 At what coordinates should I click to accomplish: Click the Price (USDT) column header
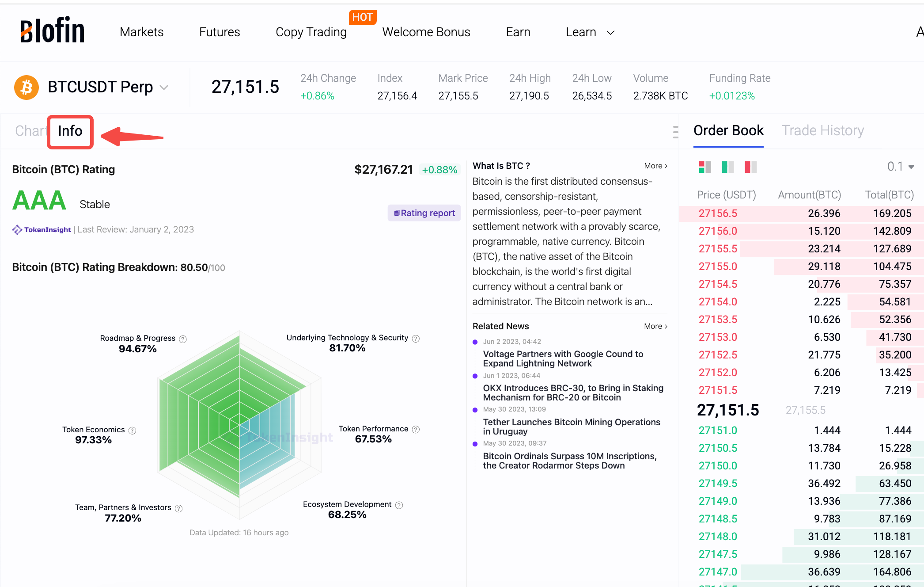[x=726, y=195]
